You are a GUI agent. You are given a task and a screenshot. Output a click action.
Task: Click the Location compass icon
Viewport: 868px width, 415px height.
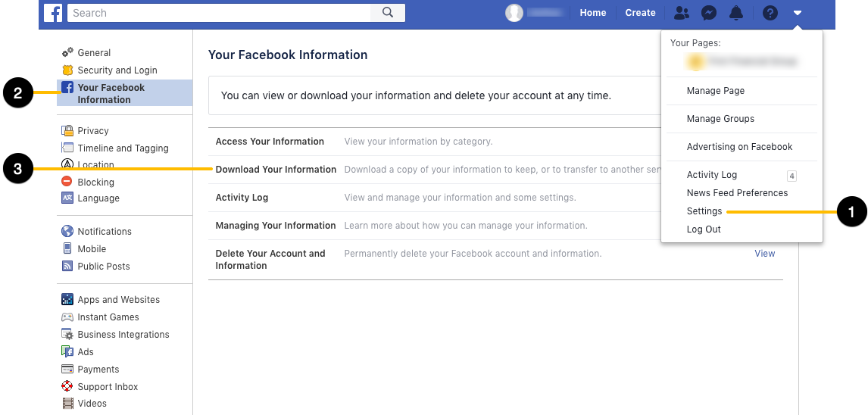pos(67,164)
